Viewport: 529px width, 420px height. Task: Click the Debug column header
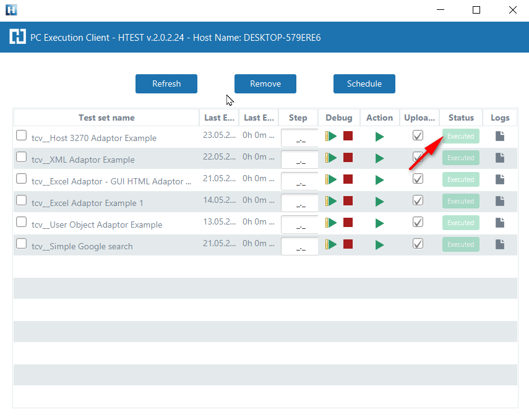(x=339, y=118)
